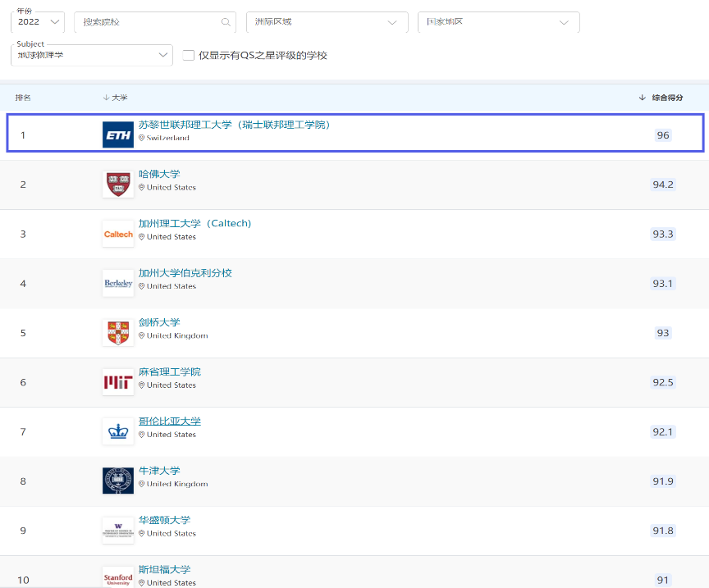The width and height of the screenshot is (709, 588).
Task: Open 麻省理工学院 link
Action: point(170,372)
